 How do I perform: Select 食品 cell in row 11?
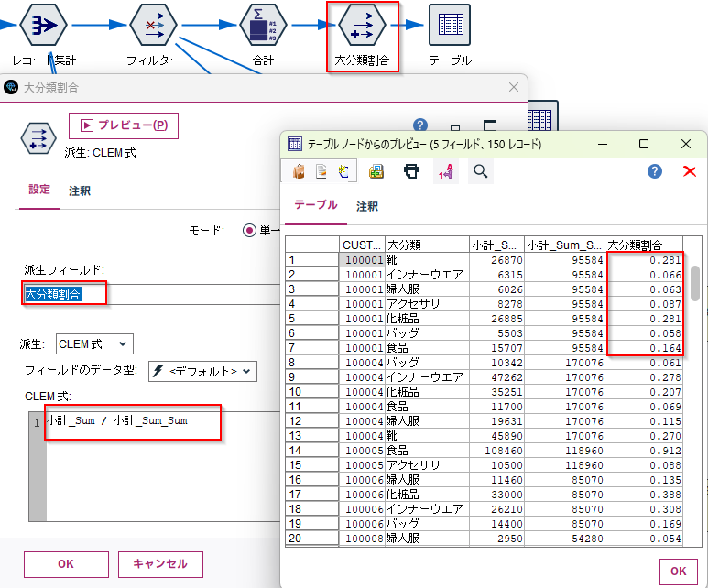point(427,407)
